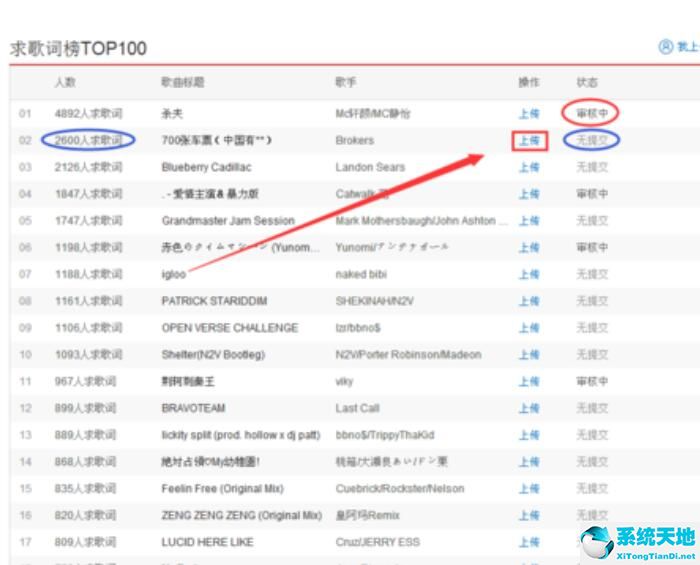Click 上传 in the Brokers row
Screen dimensions: 700x565
pos(529,141)
